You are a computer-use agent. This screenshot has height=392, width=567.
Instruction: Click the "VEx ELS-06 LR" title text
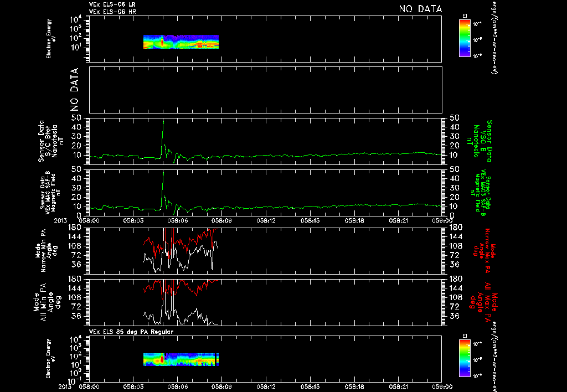[112, 4]
